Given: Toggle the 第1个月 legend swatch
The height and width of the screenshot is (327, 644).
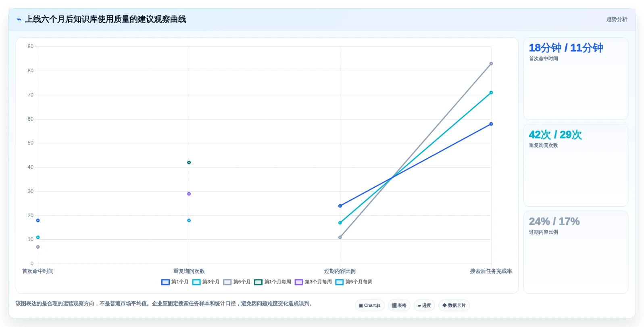Looking at the screenshot, I should point(165,282).
